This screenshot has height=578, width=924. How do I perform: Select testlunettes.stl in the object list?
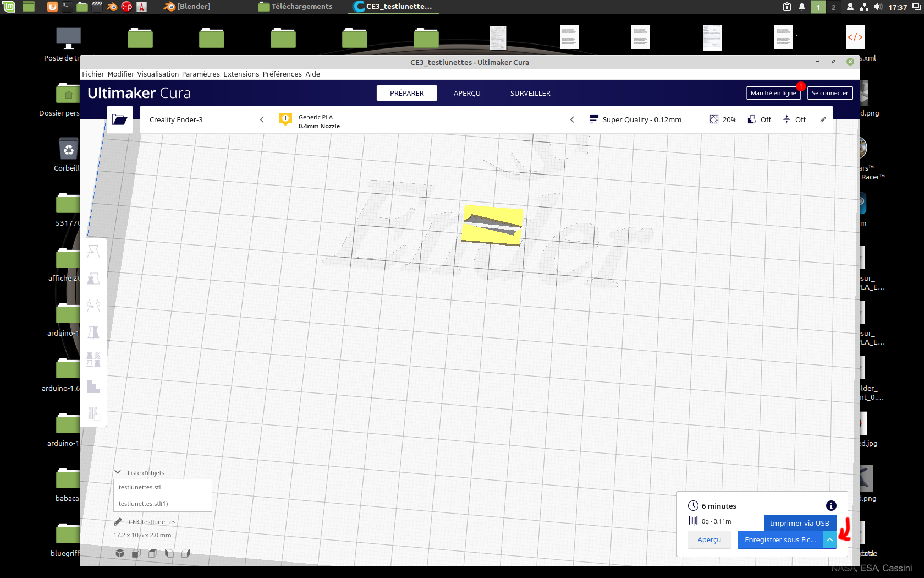pyautogui.click(x=163, y=487)
